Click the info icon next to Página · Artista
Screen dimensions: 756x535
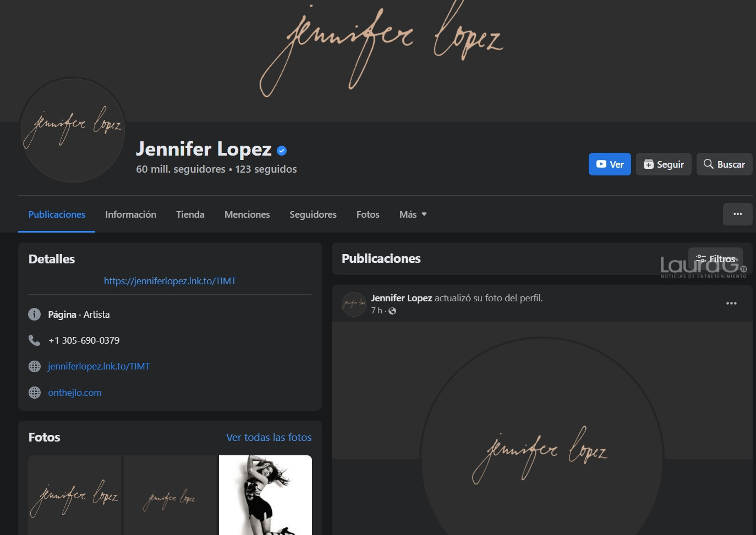pos(34,315)
